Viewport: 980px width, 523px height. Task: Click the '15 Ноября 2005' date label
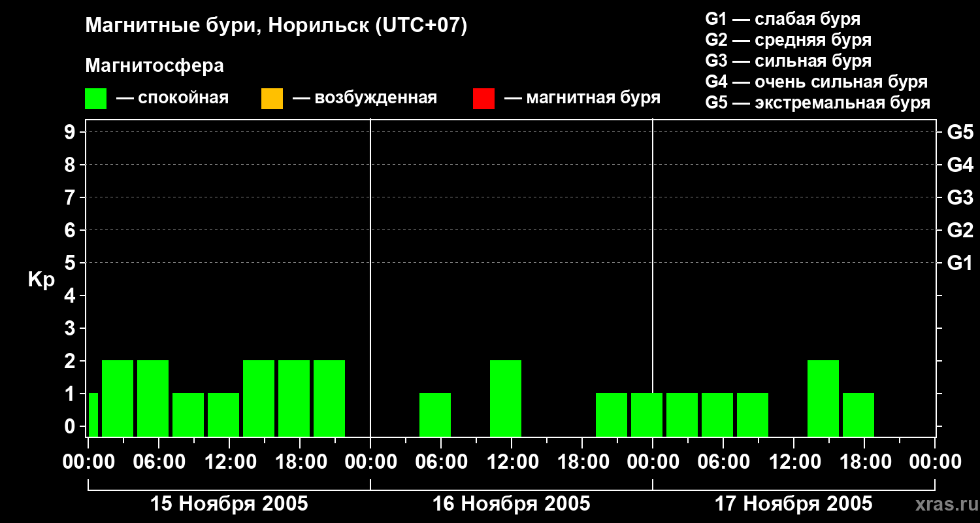click(229, 504)
